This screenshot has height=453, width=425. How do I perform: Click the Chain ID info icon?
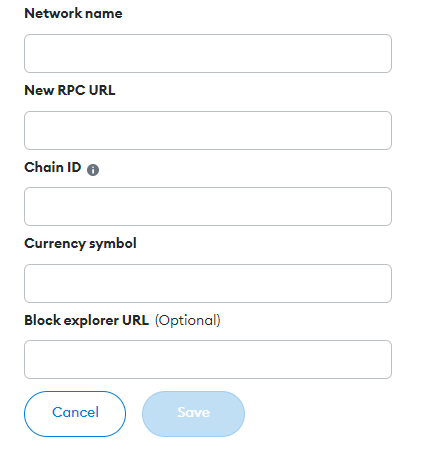(93, 170)
